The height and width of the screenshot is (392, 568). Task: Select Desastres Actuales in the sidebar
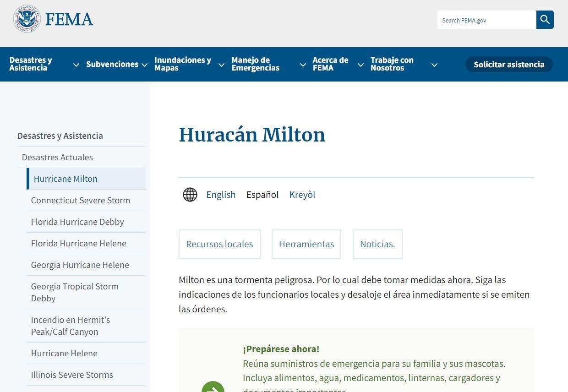pyautogui.click(x=57, y=157)
